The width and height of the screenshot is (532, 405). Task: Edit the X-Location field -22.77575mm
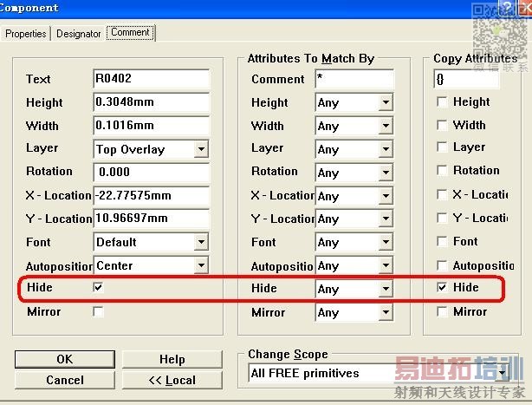coord(152,195)
